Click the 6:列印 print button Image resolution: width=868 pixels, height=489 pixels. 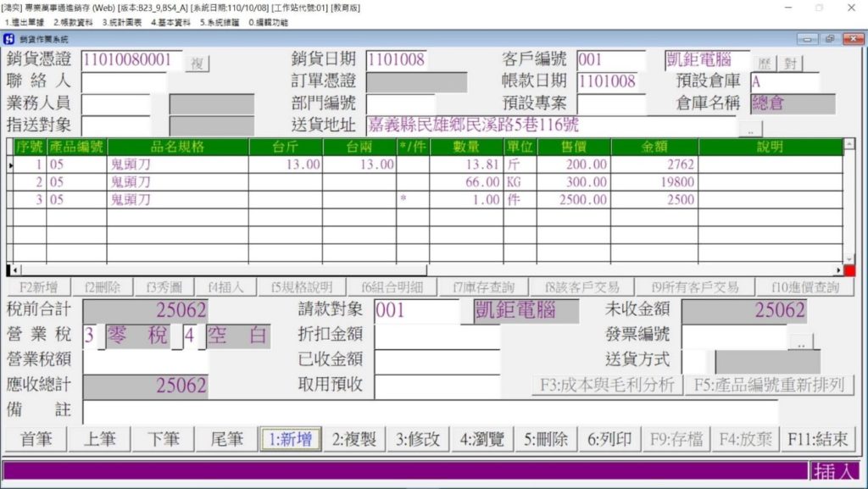(x=609, y=439)
